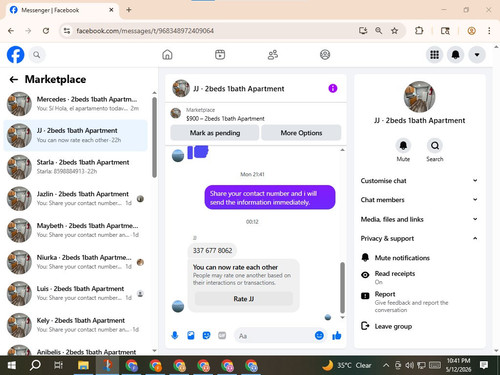The height and width of the screenshot is (375, 500).
Task: Show hidden system tray icons
Action: [386, 365]
